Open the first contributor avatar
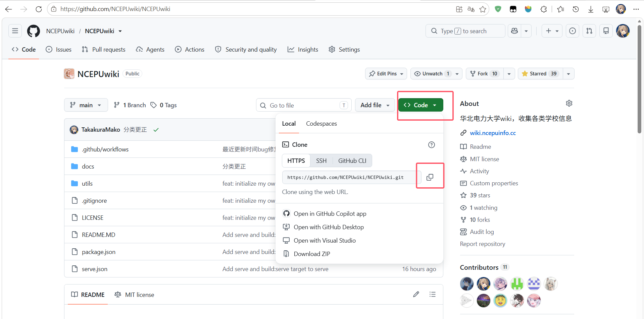This screenshot has height=319, width=644. tap(467, 284)
